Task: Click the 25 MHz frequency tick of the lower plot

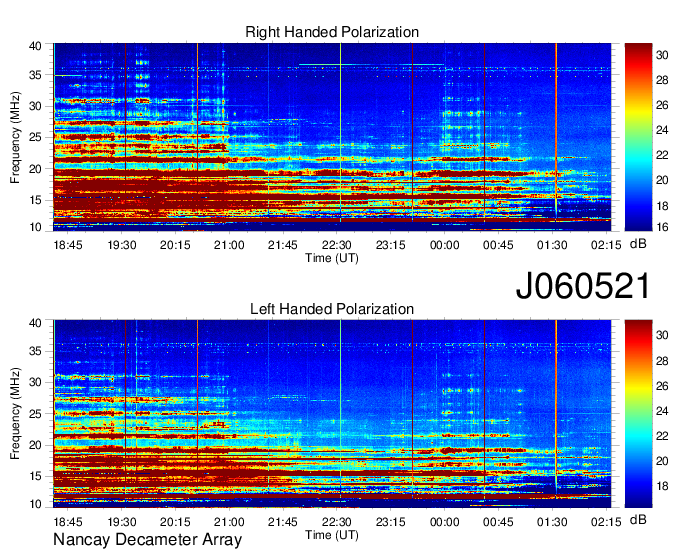Action: click(36, 414)
